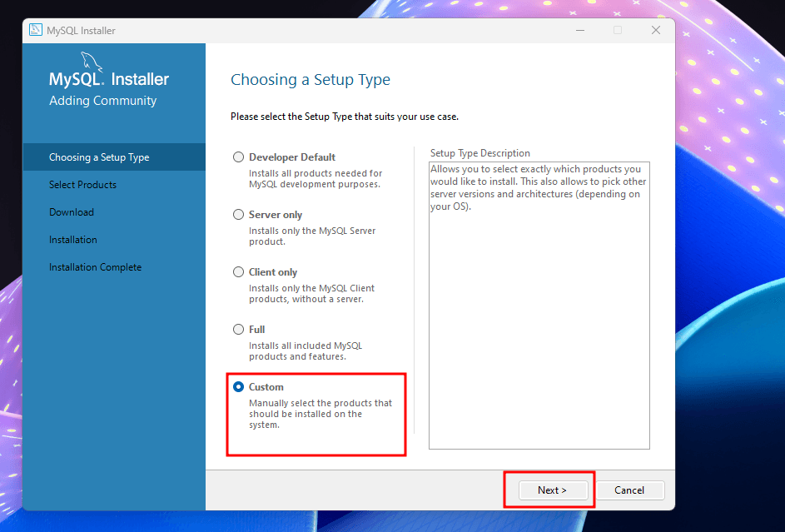Viewport: 785px width, 532px height.
Task: Click the Next > button
Action: tap(553, 490)
